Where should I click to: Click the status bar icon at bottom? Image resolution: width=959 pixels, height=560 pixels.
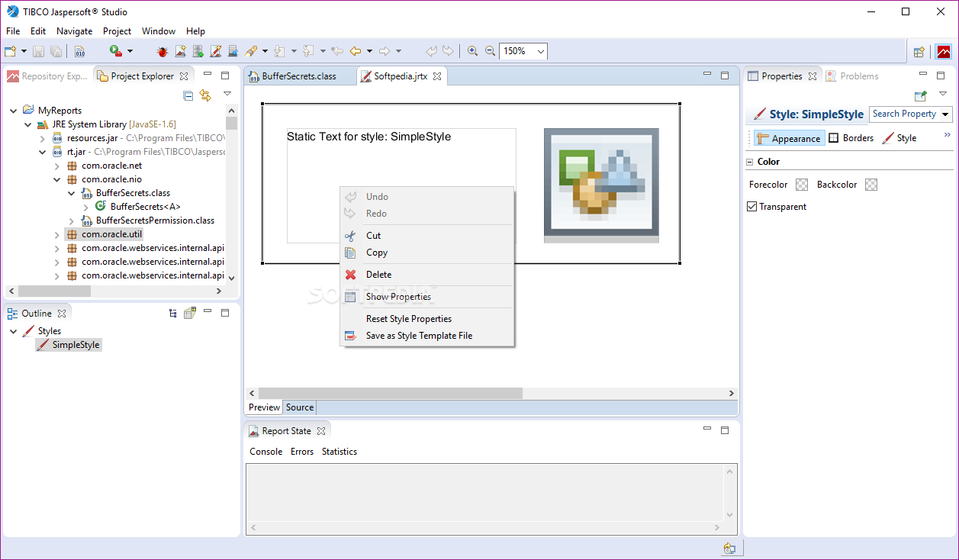tap(730, 549)
